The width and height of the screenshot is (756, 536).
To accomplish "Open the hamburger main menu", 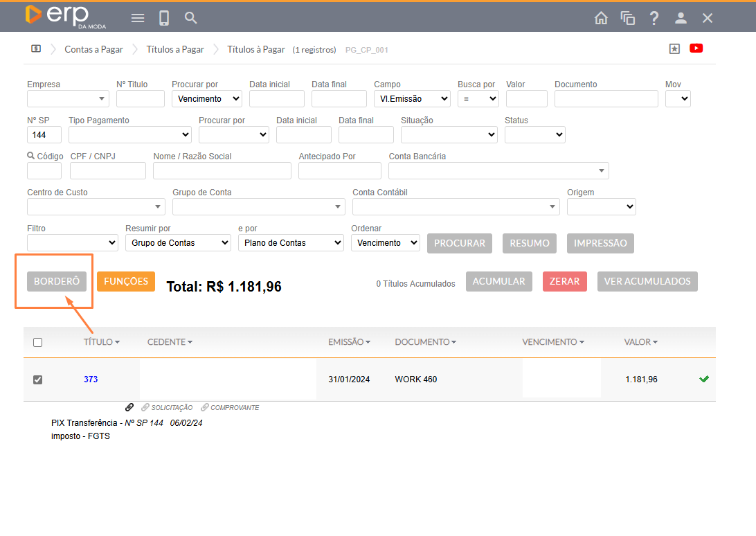I will (138, 18).
